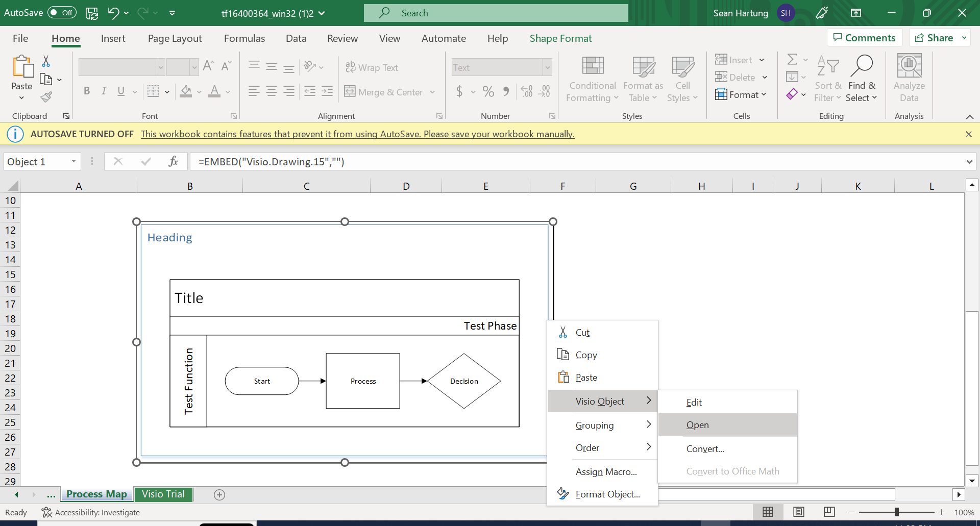This screenshot has height=526, width=980.
Task: Click the Decrease Decimal icon
Action: 545,91
